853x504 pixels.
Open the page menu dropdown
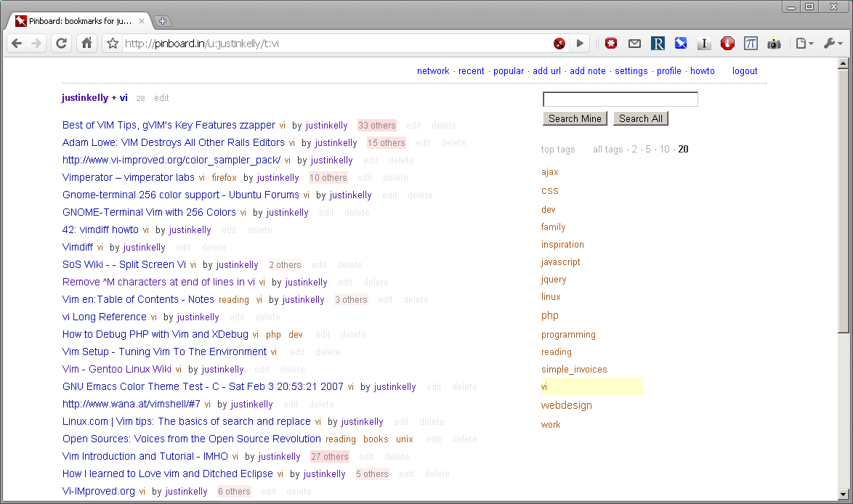pyautogui.click(x=804, y=44)
